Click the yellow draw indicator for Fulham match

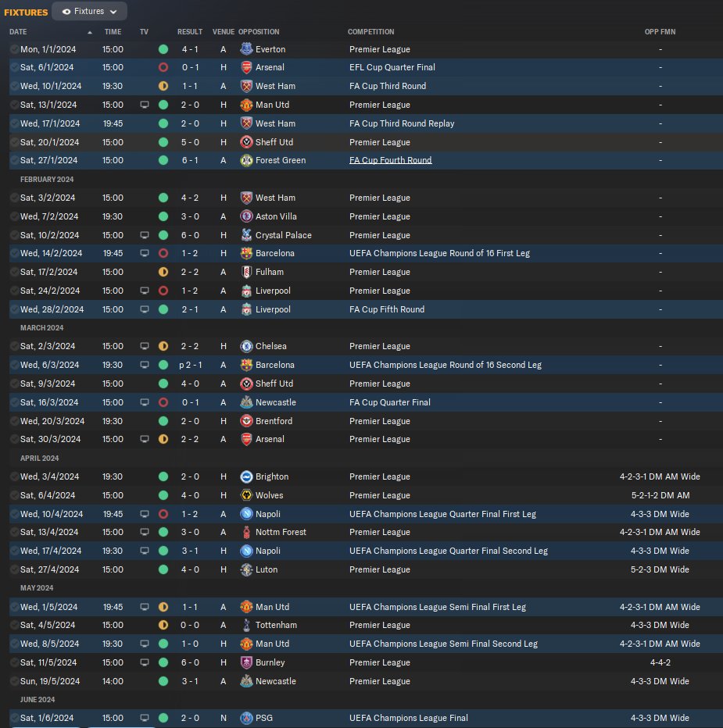tap(163, 272)
